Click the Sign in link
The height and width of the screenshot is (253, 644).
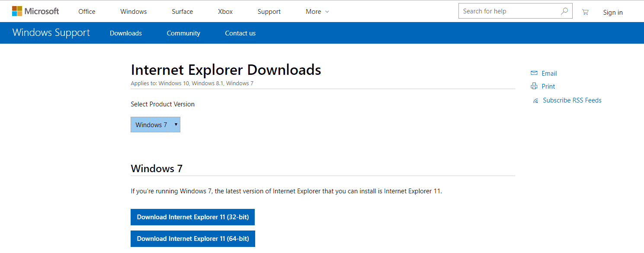(x=613, y=13)
